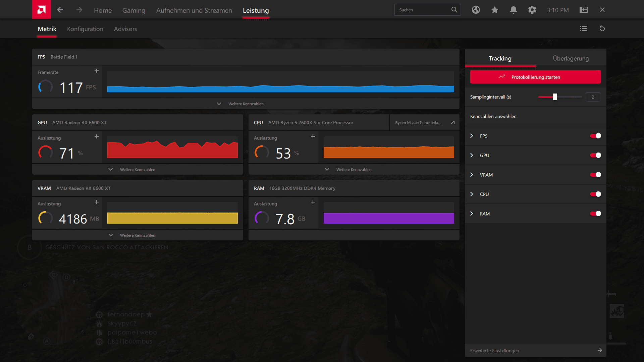This screenshot has height=362, width=644.
Task: Add metric with plus in GPU Auslastung tile
Action: click(x=97, y=136)
